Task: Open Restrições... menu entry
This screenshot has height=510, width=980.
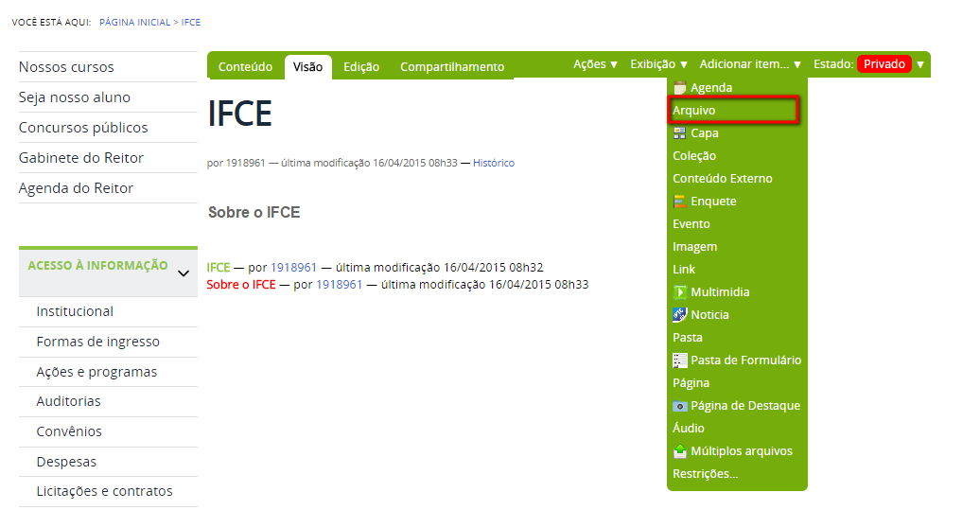Action: 705,474
